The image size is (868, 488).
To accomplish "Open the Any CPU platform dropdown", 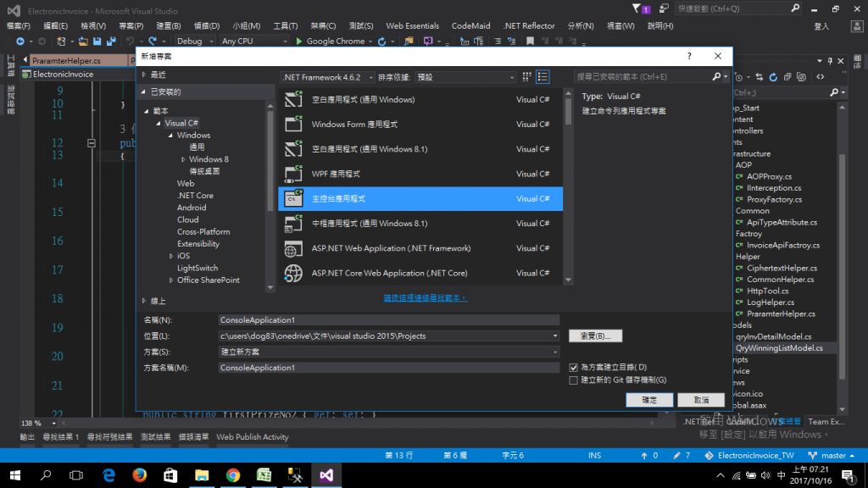I will click(253, 41).
